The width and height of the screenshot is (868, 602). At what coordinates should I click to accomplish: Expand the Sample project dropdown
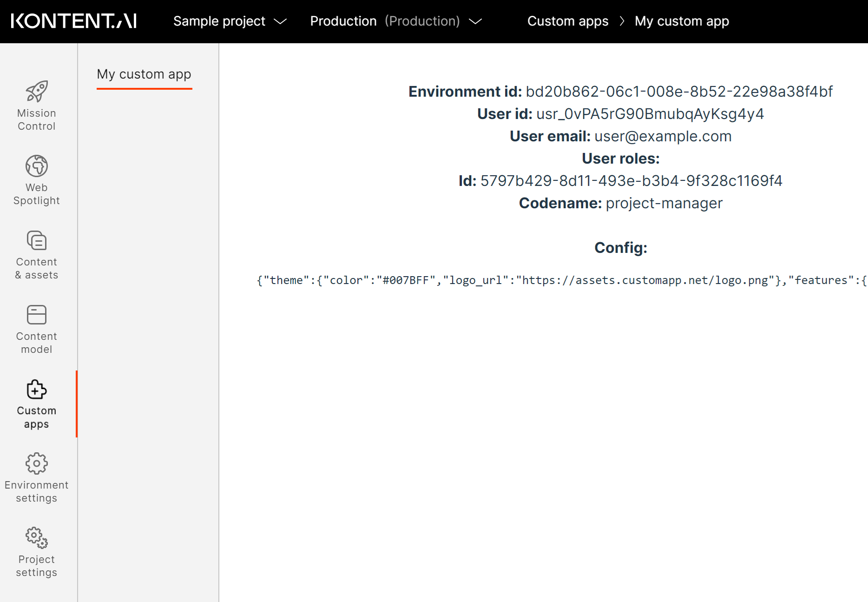coord(219,21)
